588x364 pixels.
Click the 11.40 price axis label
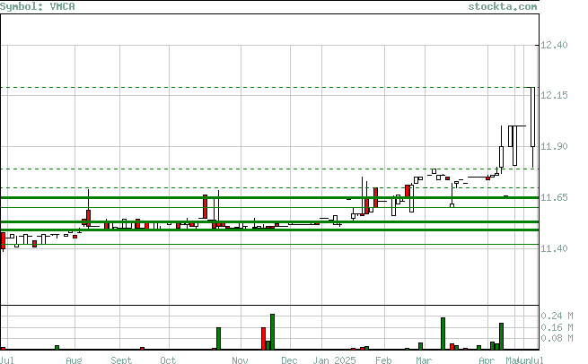(554, 248)
